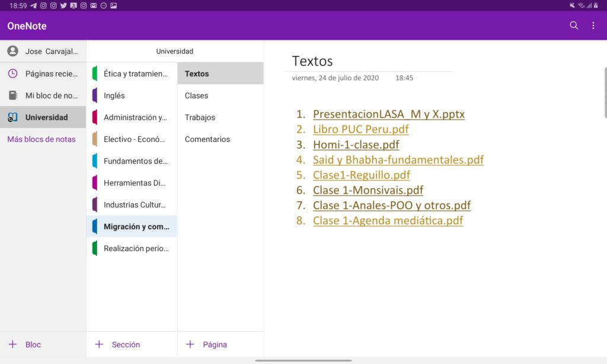This screenshot has width=607, height=364.
Task: Tap the note page vertical scrollbar
Action: pyautogui.click(x=605, y=93)
